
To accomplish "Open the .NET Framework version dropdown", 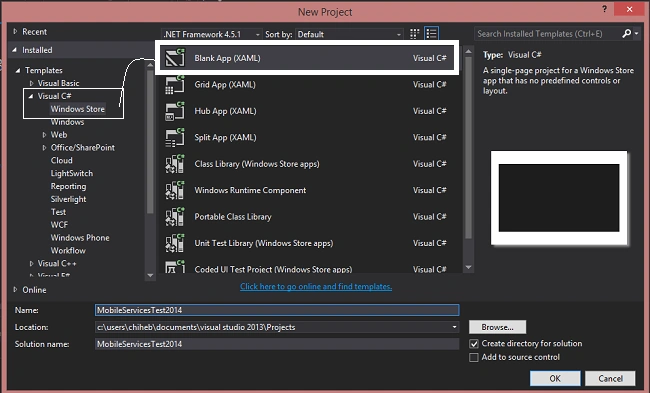I will (211, 34).
